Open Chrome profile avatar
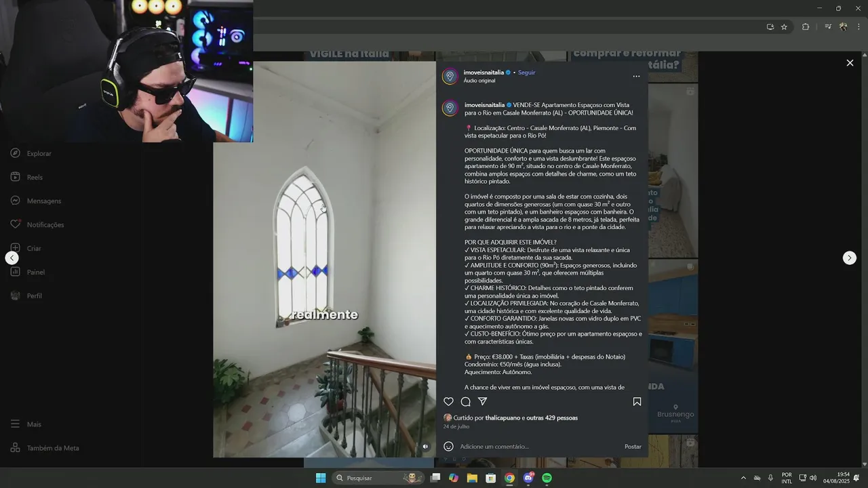 pos(843,27)
